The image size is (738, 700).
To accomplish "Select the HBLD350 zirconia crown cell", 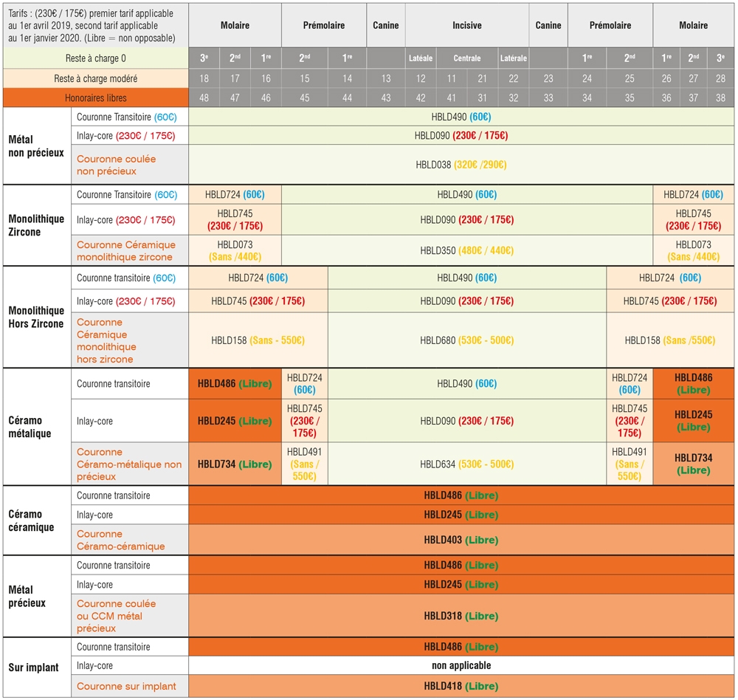I will pyautogui.click(x=466, y=250).
